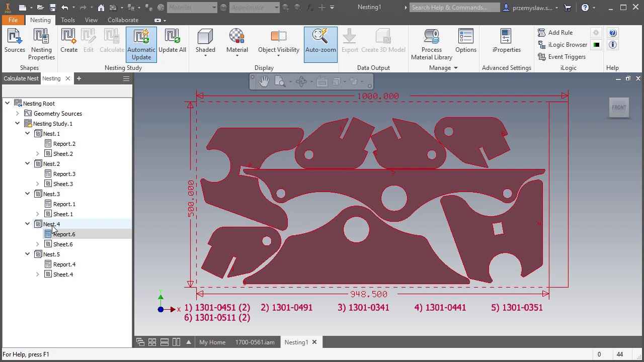
Task: Click Add Rule in iLogic panel
Action: pos(559,33)
